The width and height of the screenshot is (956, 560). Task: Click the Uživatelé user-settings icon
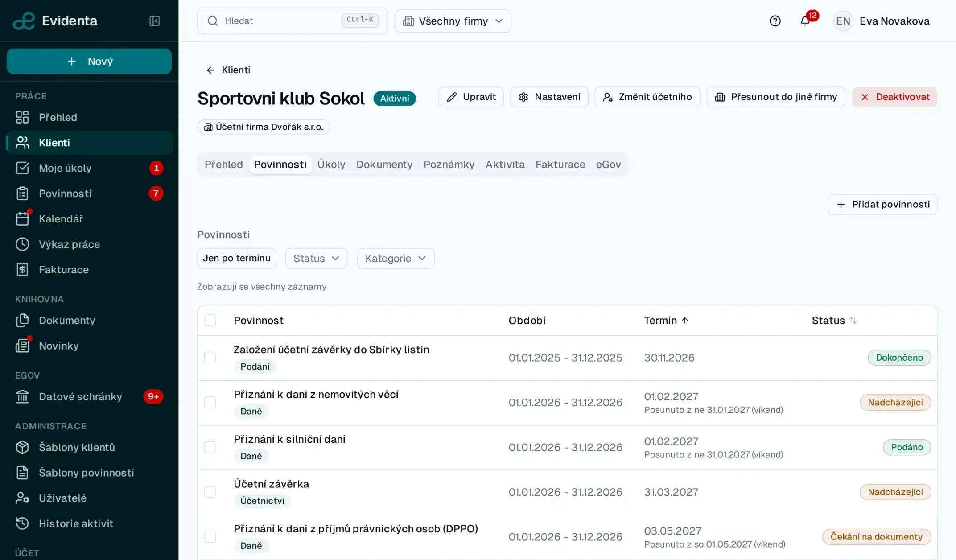[x=22, y=498]
